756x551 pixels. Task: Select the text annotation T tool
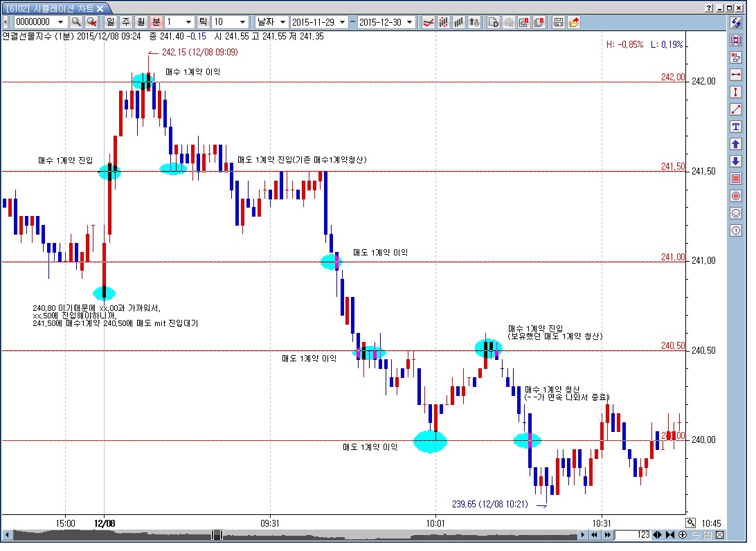tap(736, 127)
